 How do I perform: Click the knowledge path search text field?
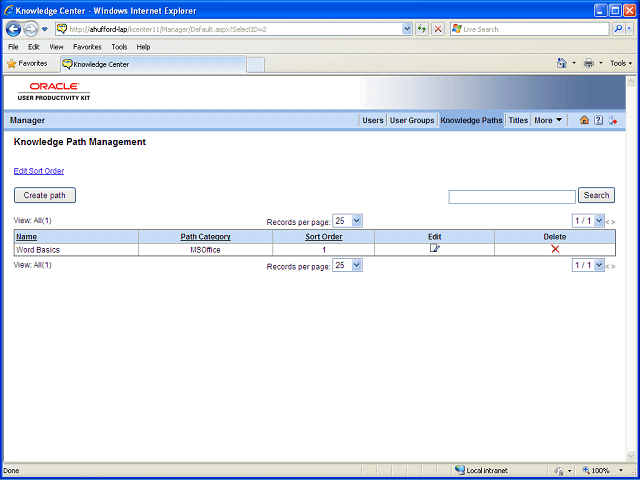512,197
